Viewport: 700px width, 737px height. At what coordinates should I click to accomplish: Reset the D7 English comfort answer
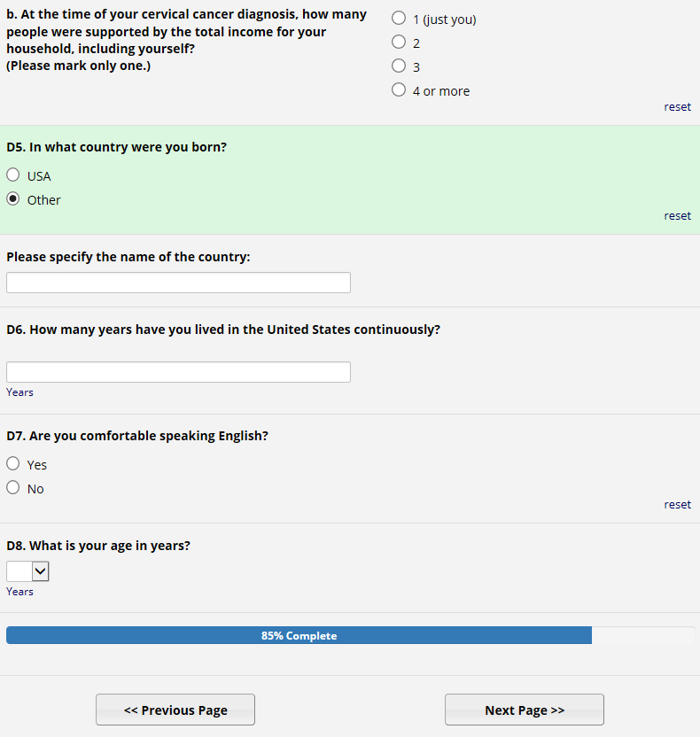(x=677, y=505)
